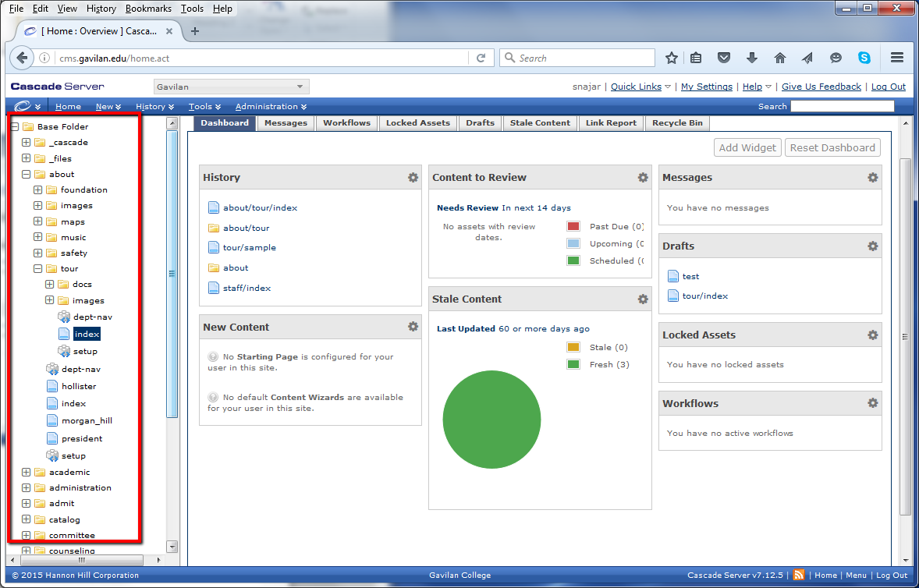
Task: Open the Drafts widget settings gear
Action: pos(872,246)
